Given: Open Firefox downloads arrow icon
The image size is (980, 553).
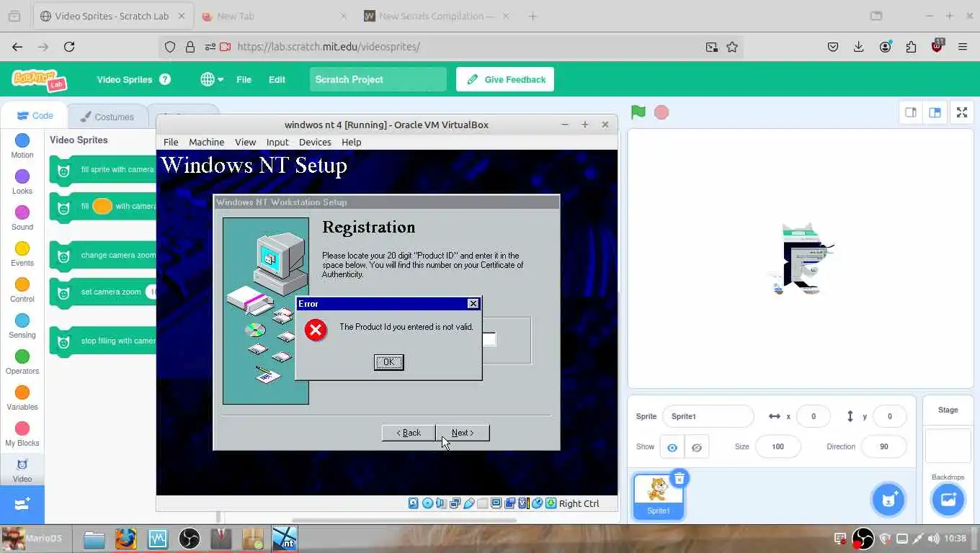Looking at the screenshot, I should [858, 47].
